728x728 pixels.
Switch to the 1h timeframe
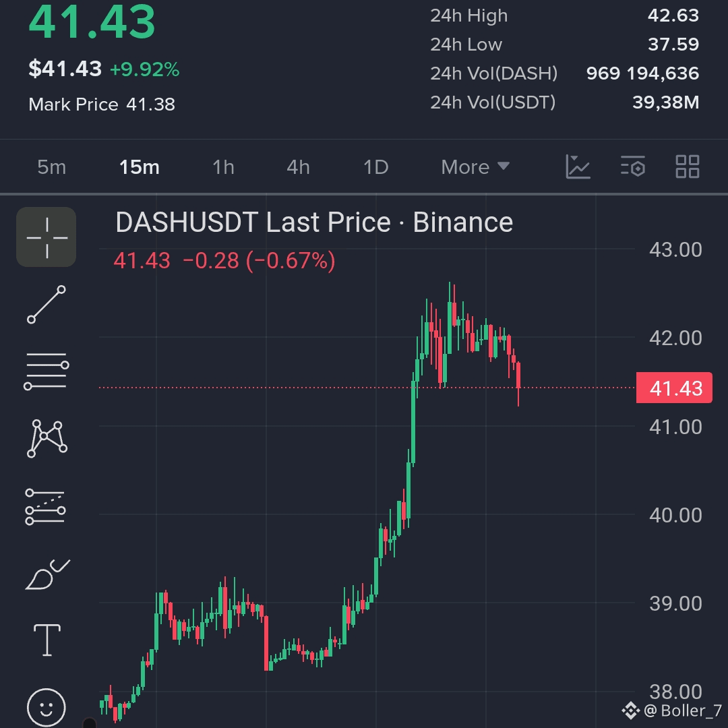click(223, 167)
